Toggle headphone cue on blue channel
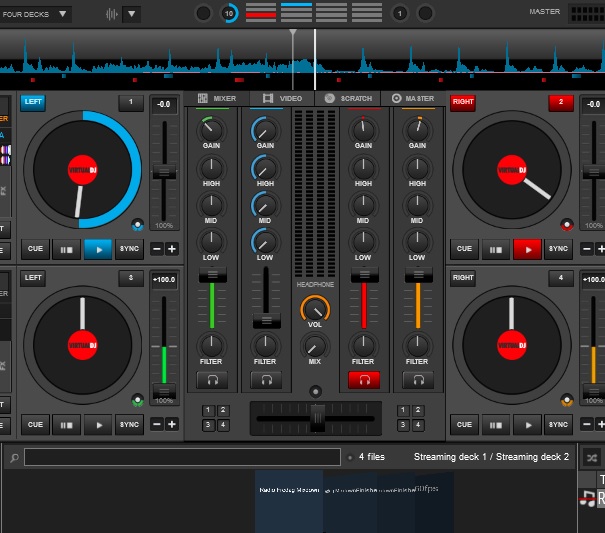 point(266,381)
